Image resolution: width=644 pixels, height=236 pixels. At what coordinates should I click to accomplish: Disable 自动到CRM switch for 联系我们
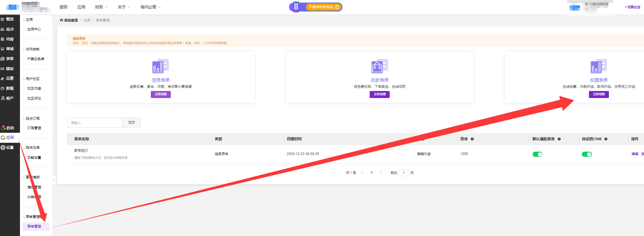(x=586, y=154)
